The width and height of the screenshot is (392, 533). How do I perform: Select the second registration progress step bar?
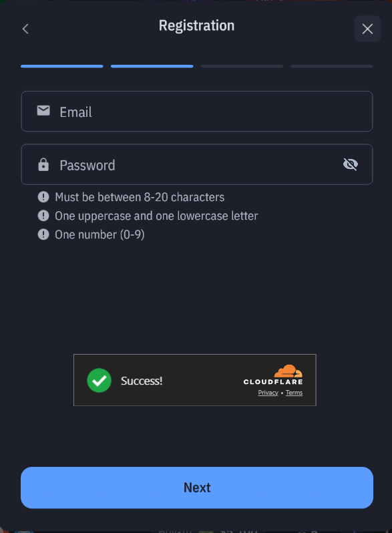152,66
